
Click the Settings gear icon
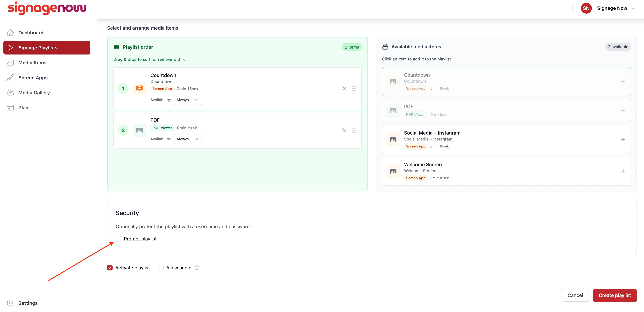(x=10, y=303)
